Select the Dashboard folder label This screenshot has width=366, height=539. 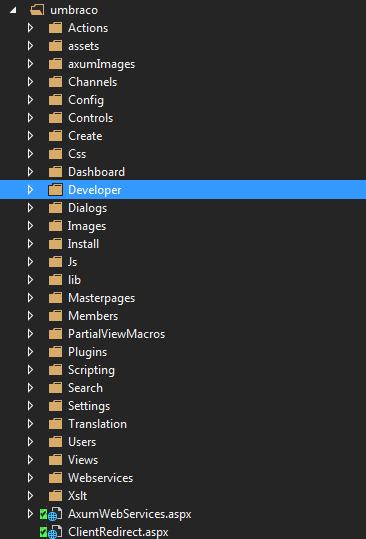click(96, 172)
